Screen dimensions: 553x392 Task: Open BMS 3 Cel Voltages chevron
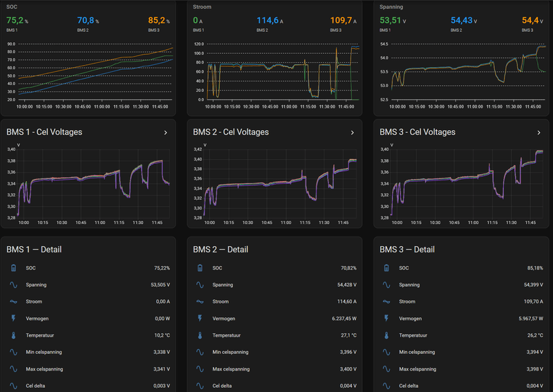coord(538,133)
